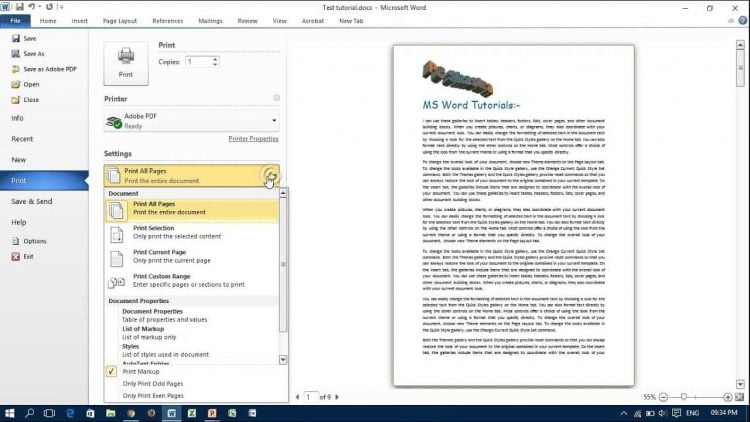Viewport: 750px width, 422px height.
Task: Switch to the View ribbon tab
Action: click(x=279, y=21)
